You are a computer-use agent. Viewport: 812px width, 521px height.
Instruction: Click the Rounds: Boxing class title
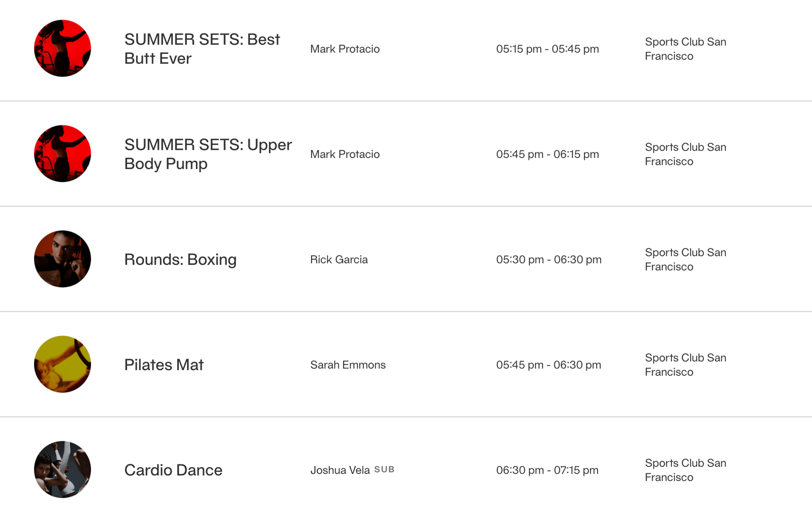(180, 259)
